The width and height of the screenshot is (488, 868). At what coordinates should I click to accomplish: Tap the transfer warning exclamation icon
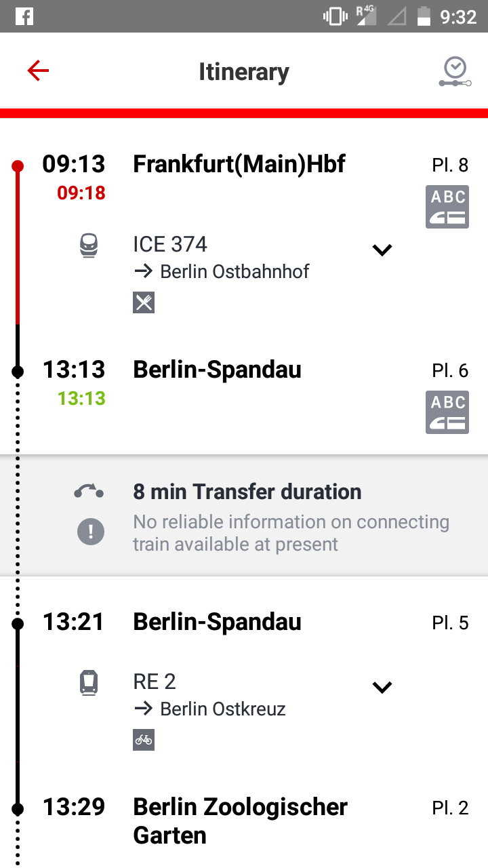pyautogui.click(x=90, y=532)
